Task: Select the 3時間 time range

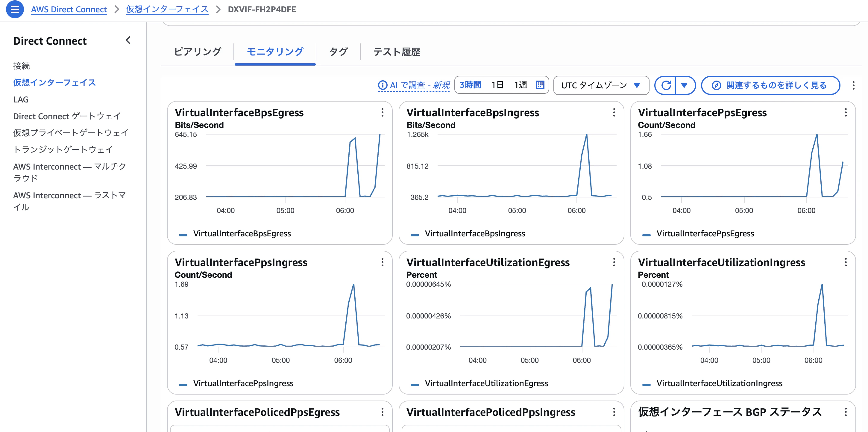Action: pyautogui.click(x=471, y=85)
